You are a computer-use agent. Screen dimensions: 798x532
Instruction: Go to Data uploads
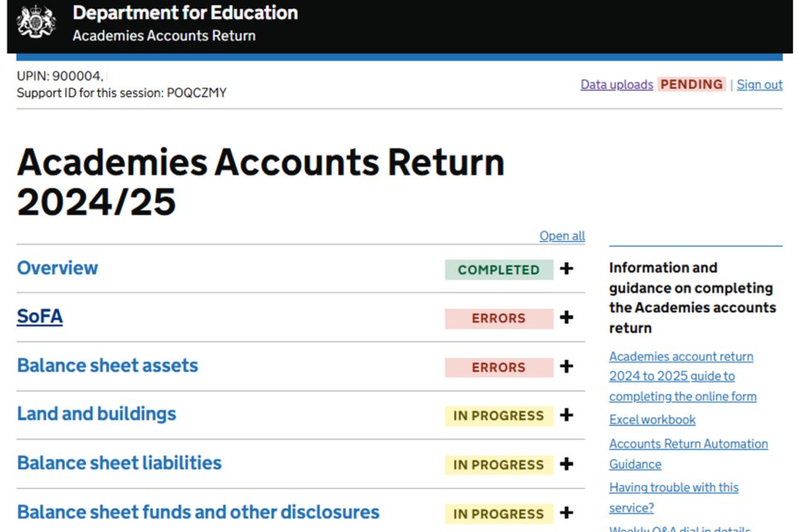616,85
